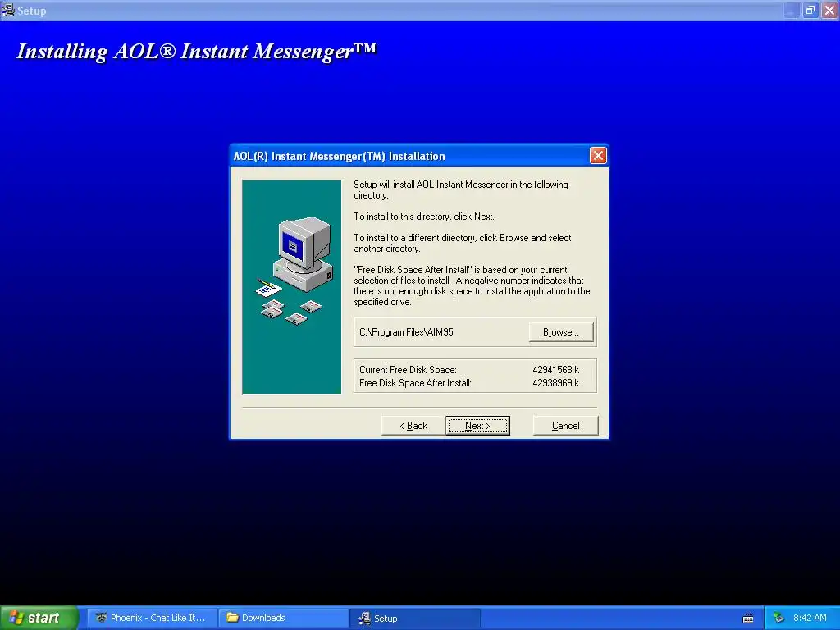840x630 pixels.
Task: Click the Next button to continue installation
Action: (x=477, y=426)
